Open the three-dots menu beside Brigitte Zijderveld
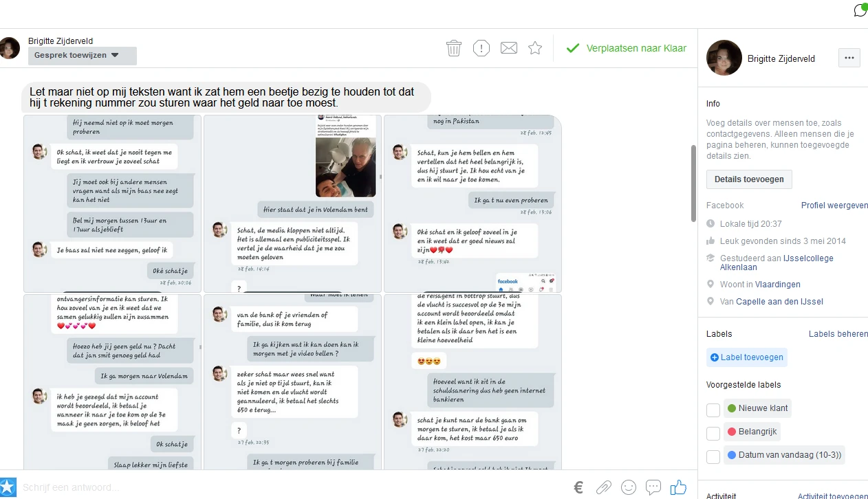Image resolution: width=868 pixels, height=499 pixels. pyautogui.click(x=849, y=58)
